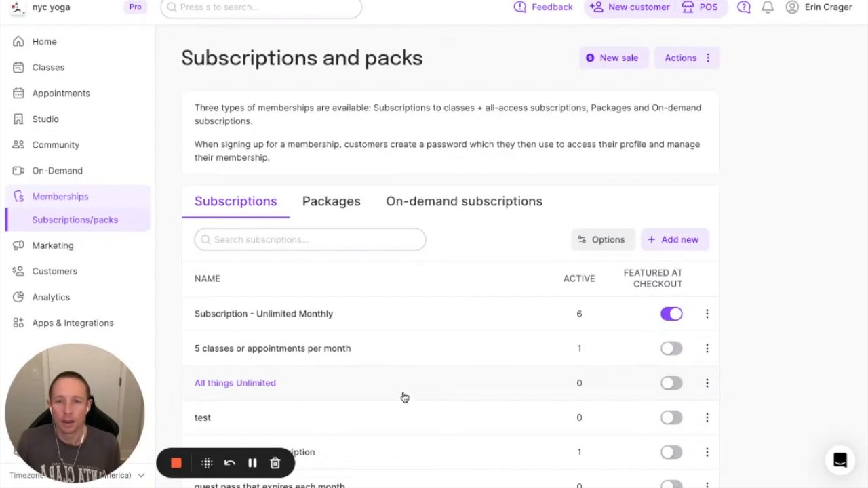Open the Classes sidebar item

coord(48,68)
